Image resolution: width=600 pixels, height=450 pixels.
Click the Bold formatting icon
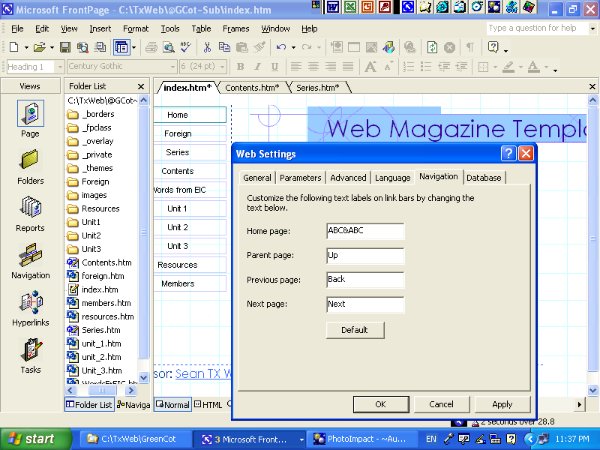coord(240,67)
